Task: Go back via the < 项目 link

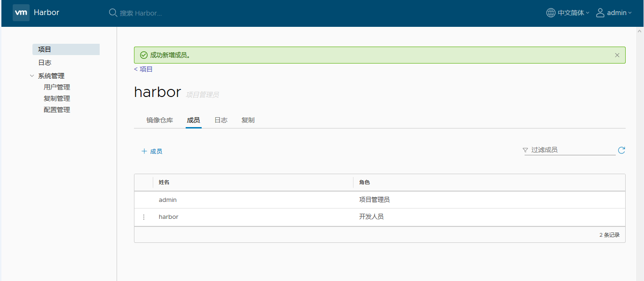Action: click(143, 69)
